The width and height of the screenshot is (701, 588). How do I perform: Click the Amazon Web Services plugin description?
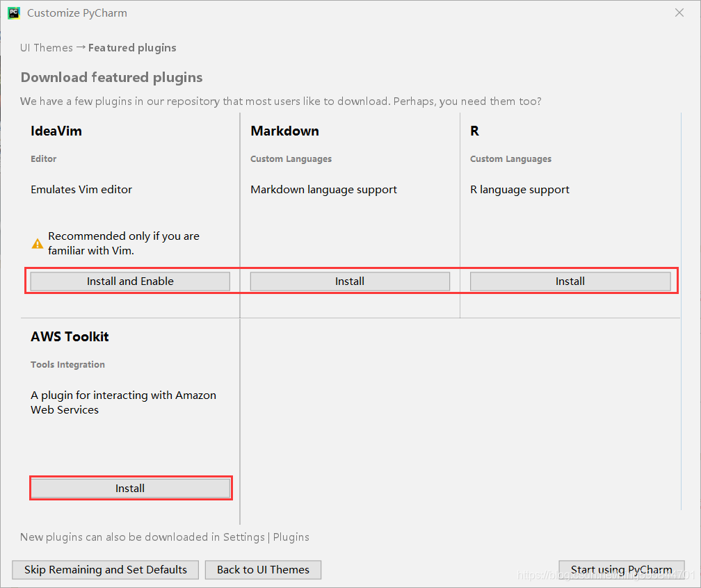pos(123,402)
